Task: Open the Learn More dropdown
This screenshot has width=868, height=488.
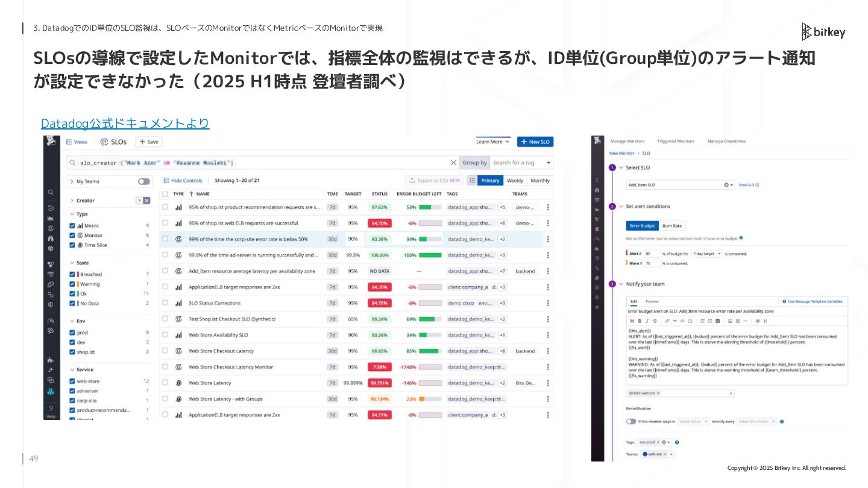Action: (x=492, y=142)
